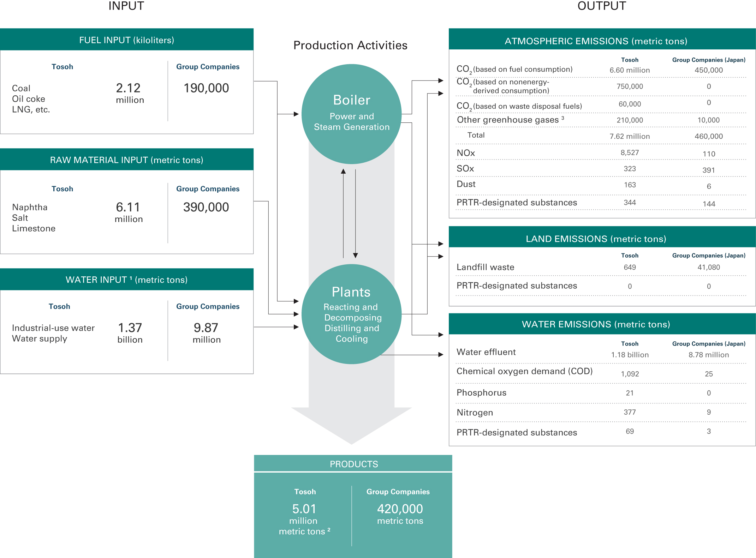Click the Plants Reacting and Decomposing circle
Viewport: 756px width, 558px height.
pos(351,314)
